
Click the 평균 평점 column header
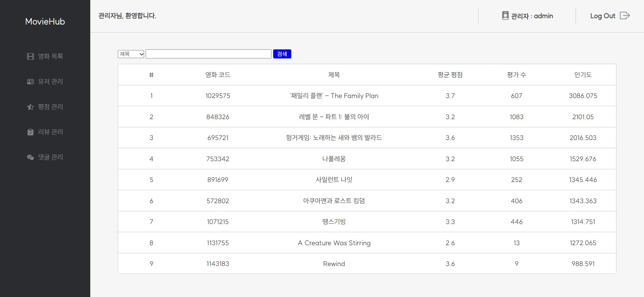450,75
